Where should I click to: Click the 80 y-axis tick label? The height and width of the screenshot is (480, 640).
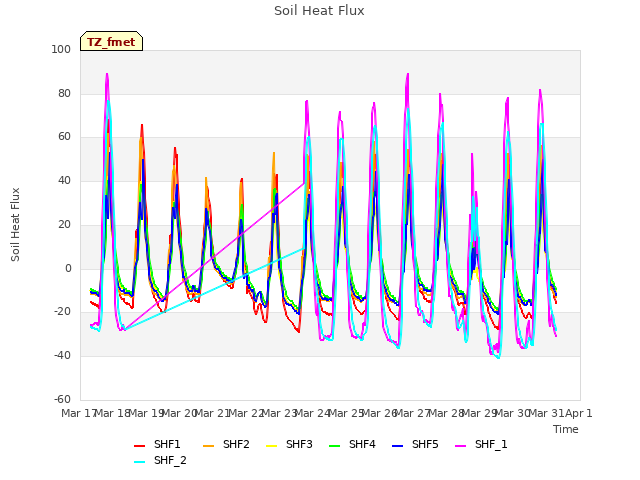[64, 93]
